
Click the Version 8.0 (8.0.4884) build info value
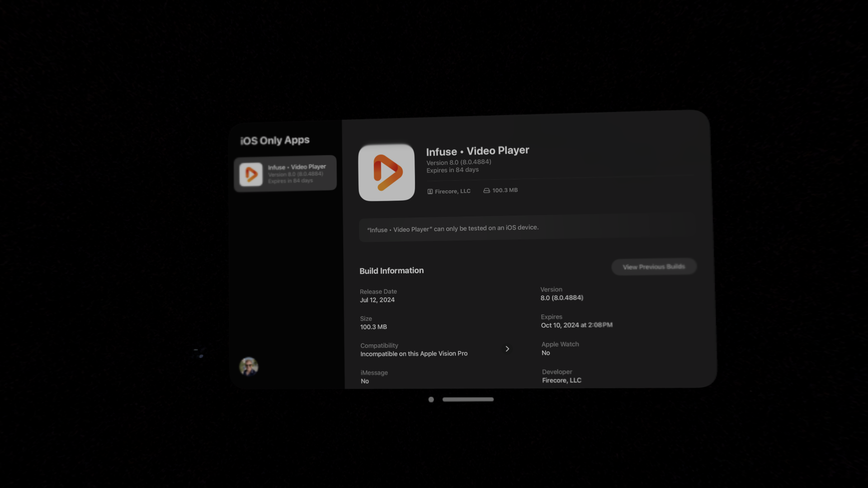coord(561,298)
